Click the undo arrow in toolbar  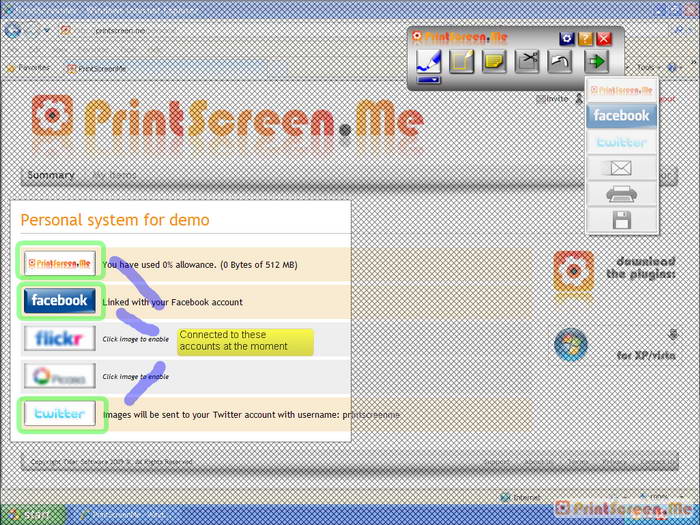560,61
